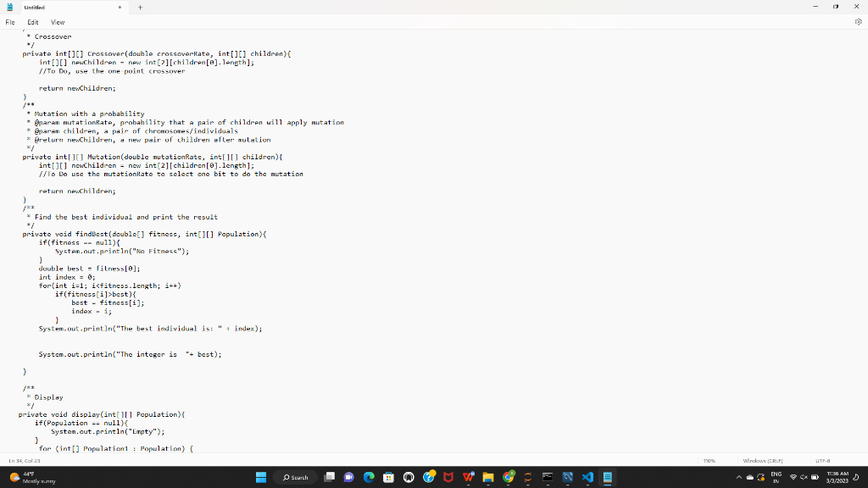Change zoom via the 110% status indicator
This screenshot has width=868, height=488.
709,460
